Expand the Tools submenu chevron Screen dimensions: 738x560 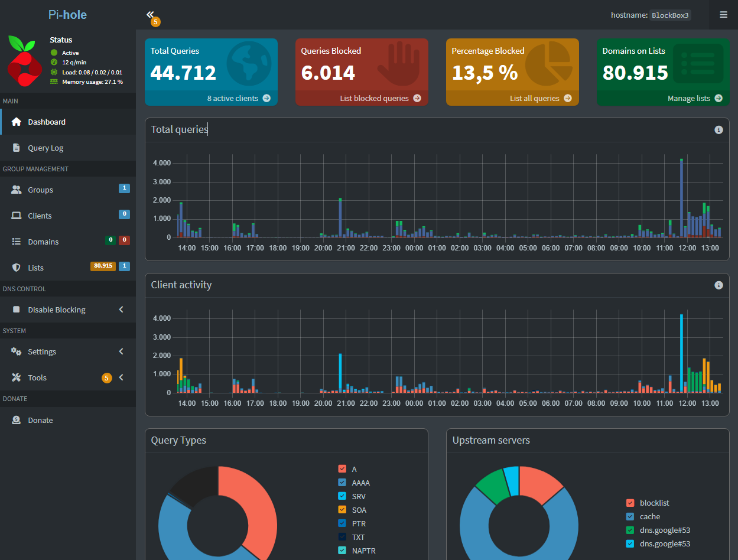(x=121, y=377)
